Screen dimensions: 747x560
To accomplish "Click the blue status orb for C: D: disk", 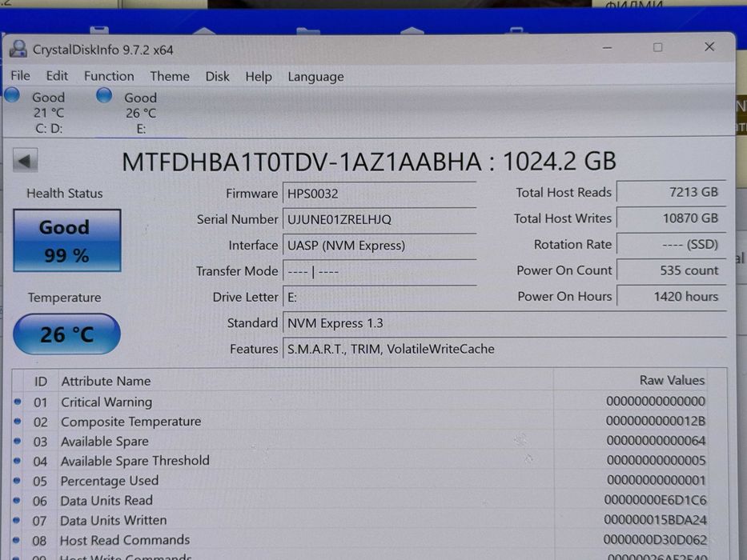I will [x=12, y=95].
